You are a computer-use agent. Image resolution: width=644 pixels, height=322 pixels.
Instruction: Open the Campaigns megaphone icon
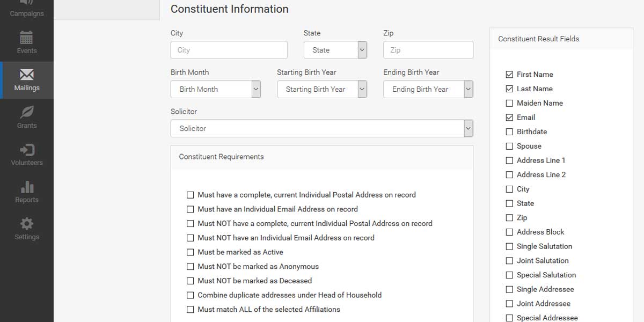(27, 3)
